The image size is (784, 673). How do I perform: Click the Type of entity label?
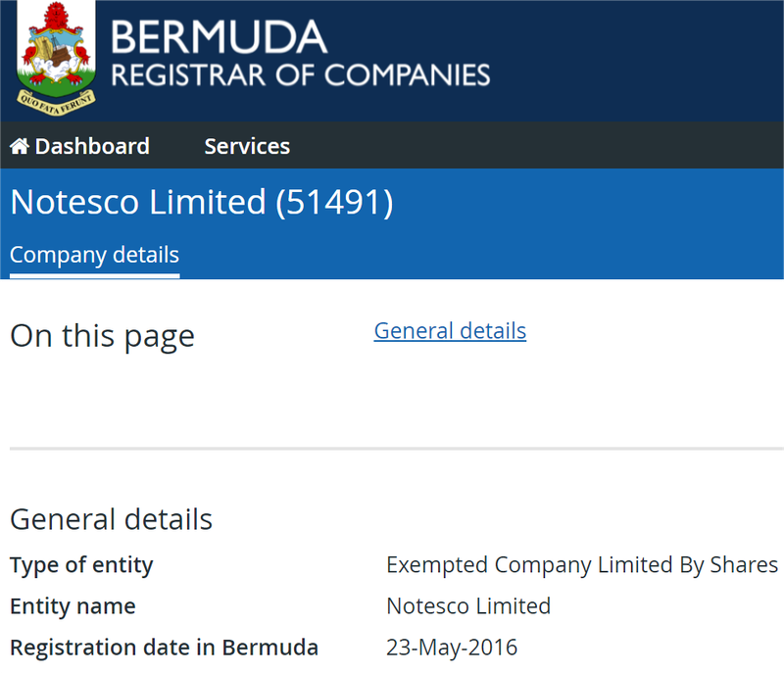81,565
